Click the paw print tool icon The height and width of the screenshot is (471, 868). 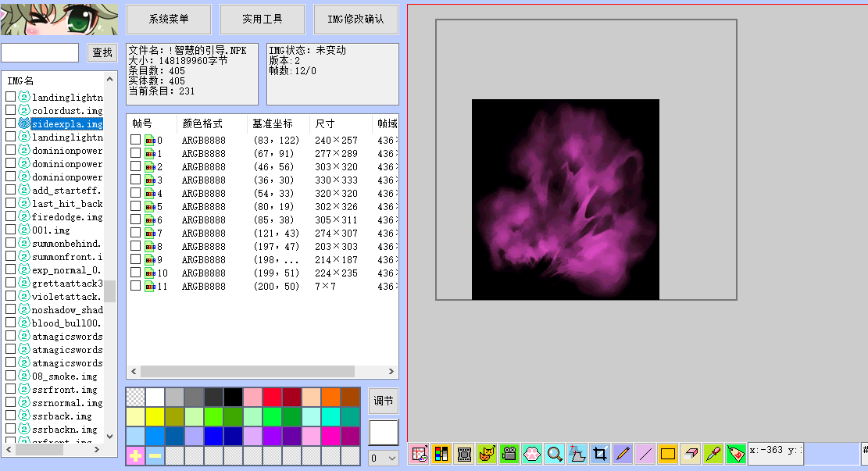point(532,453)
